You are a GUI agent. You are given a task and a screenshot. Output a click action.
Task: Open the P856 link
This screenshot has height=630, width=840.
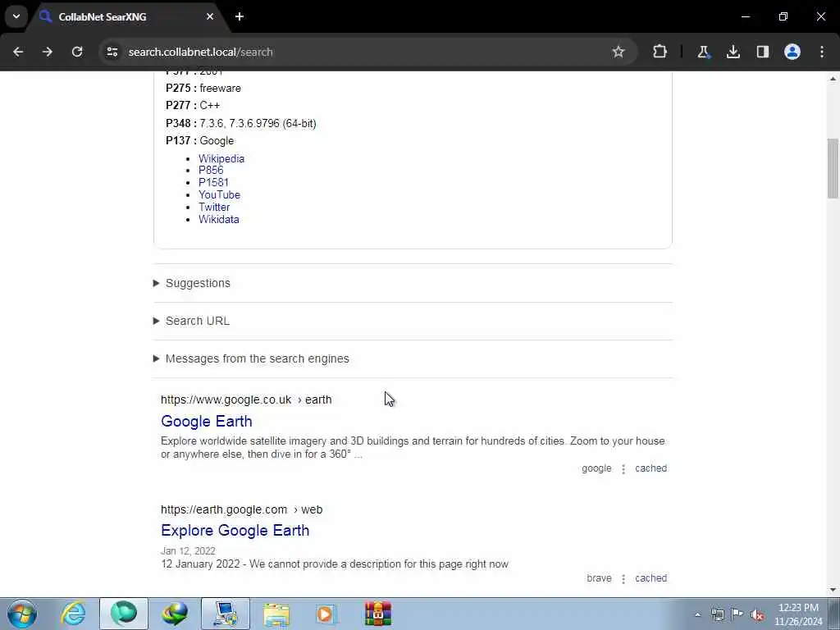[211, 171]
